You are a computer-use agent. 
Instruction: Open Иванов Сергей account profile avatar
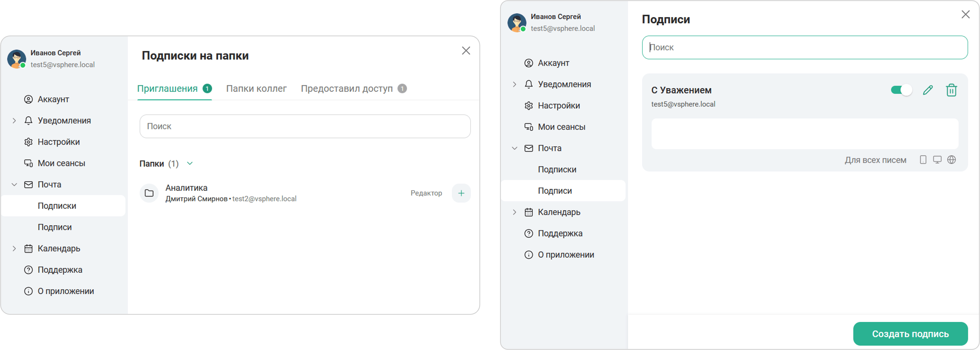pyautogui.click(x=517, y=22)
